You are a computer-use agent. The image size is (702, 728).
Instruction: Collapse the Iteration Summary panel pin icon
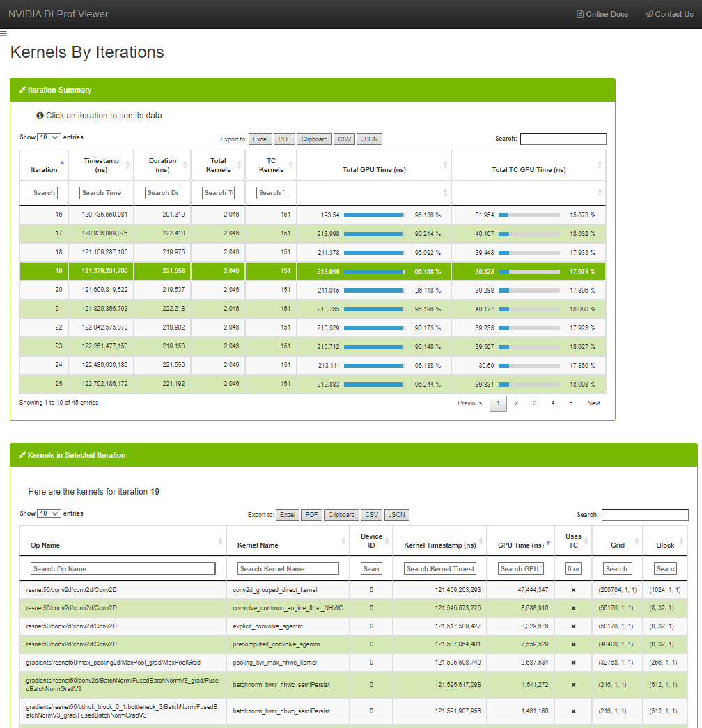(22, 91)
